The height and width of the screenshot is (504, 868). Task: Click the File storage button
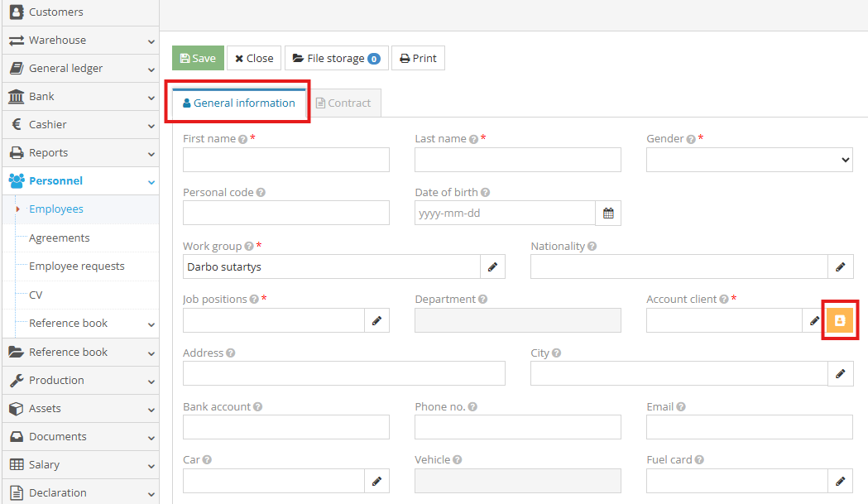coord(336,59)
